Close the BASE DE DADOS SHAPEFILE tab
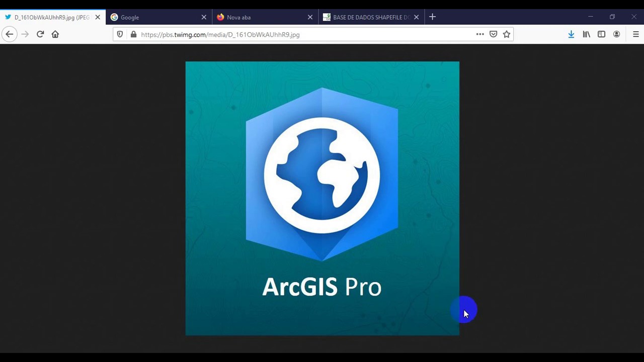Image resolution: width=644 pixels, height=362 pixels. 416,17
